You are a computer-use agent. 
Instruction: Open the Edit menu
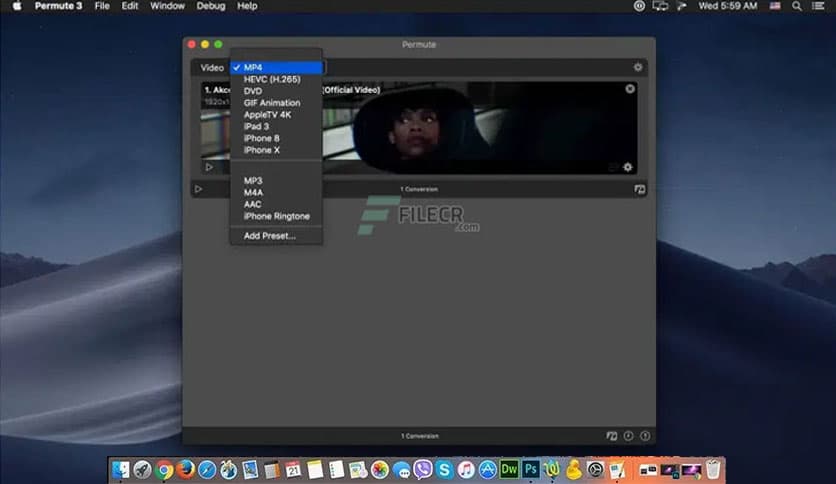tap(130, 6)
